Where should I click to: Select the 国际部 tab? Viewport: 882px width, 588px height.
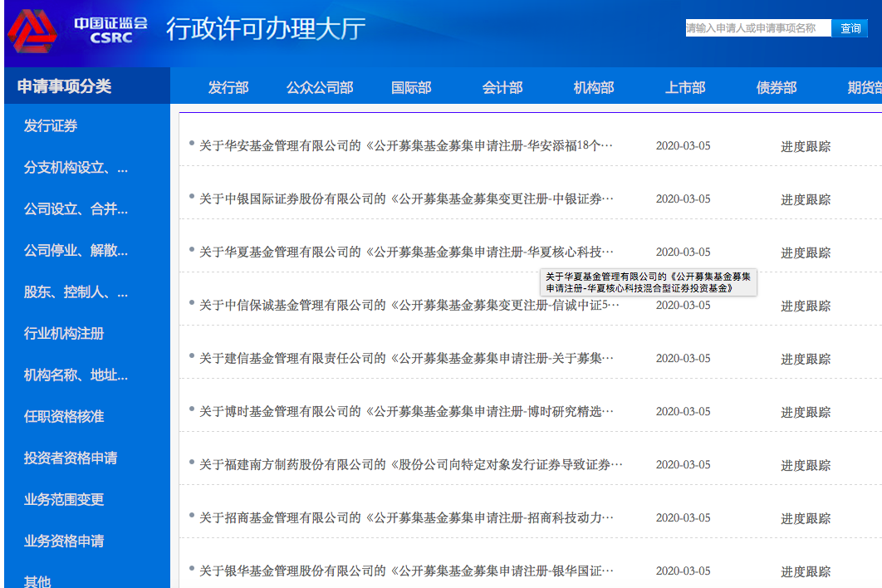[x=411, y=87]
